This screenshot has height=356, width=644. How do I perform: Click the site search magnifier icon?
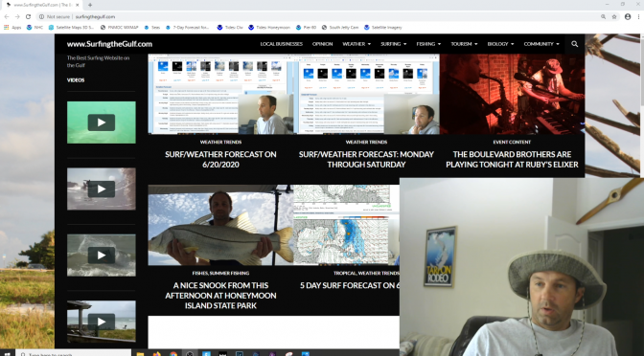pyautogui.click(x=575, y=44)
